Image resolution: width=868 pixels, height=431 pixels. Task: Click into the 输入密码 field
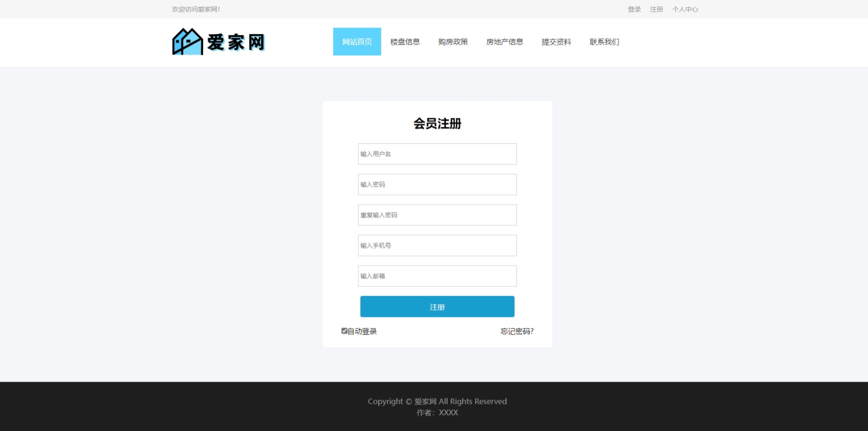pyautogui.click(x=437, y=185)
